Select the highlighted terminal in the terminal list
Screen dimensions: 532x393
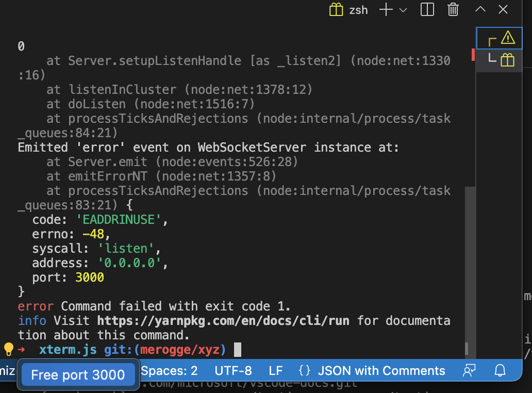click(x=499, y=38)
